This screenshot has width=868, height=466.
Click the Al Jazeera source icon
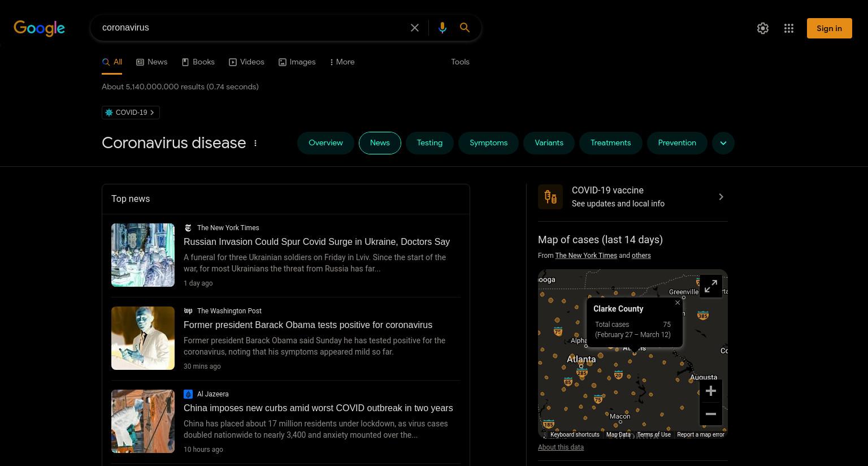188,394
